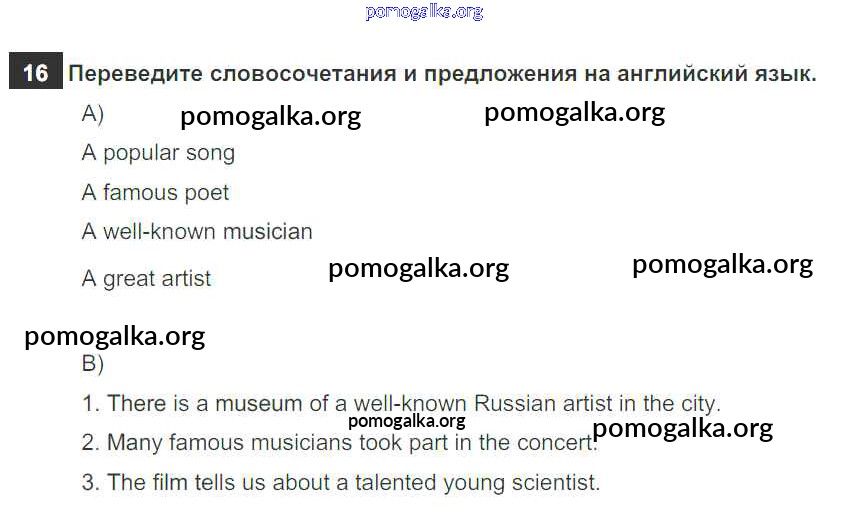
Task: Select the phrase 'A famous poet'
Action: pos(155,192)
